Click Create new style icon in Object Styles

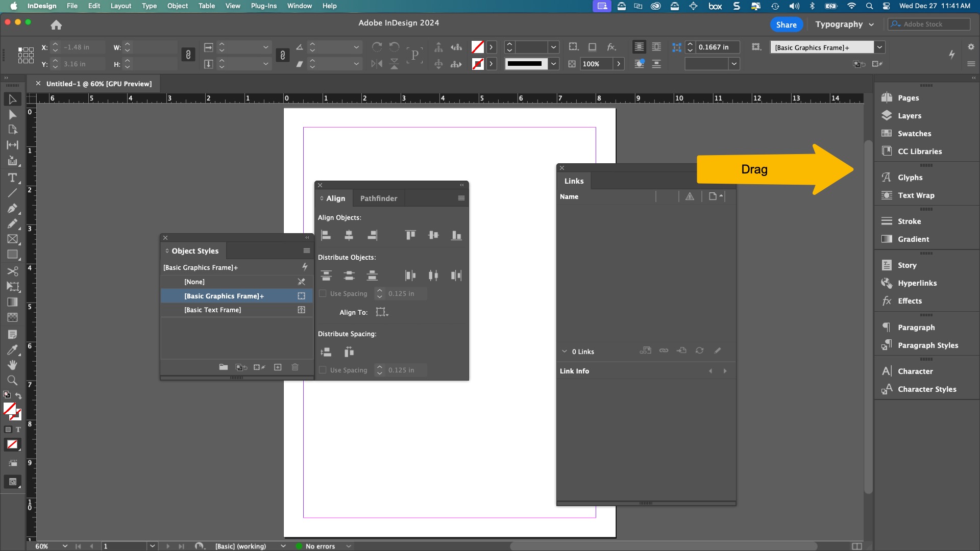[278, 367]
